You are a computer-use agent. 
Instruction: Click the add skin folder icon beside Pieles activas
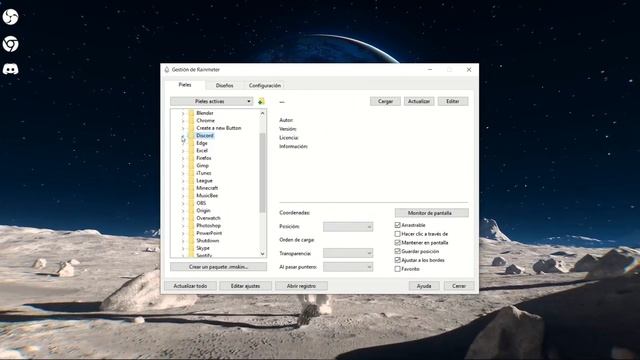tap(261, 101)
